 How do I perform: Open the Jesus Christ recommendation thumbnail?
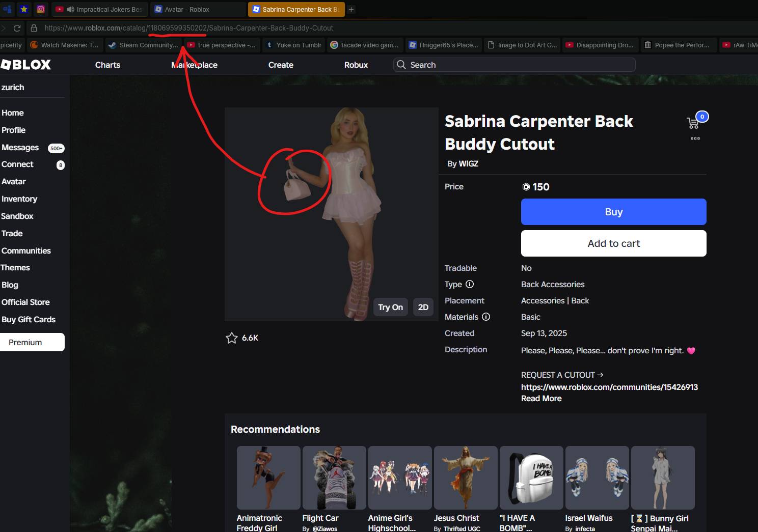click(x=466, y=478)
